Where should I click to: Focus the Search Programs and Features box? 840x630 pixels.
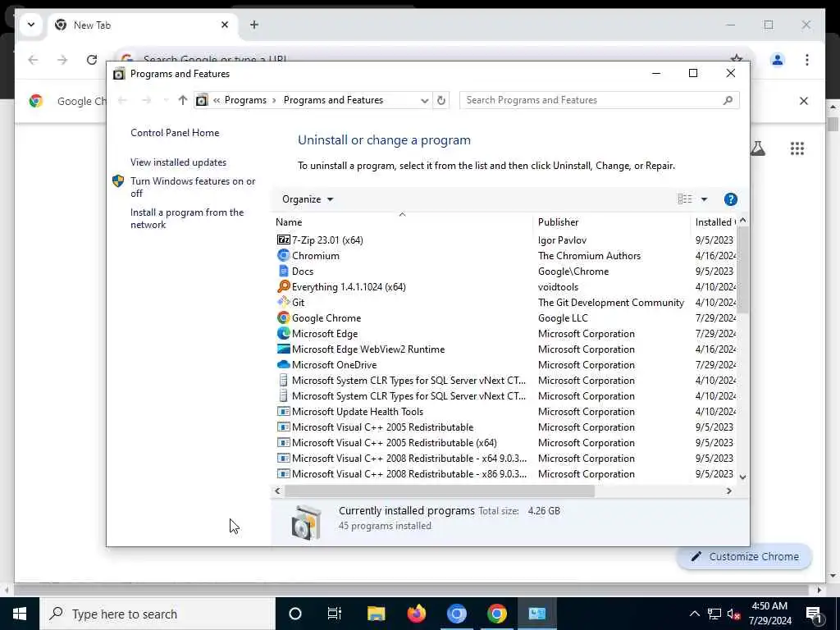point(599,100)
